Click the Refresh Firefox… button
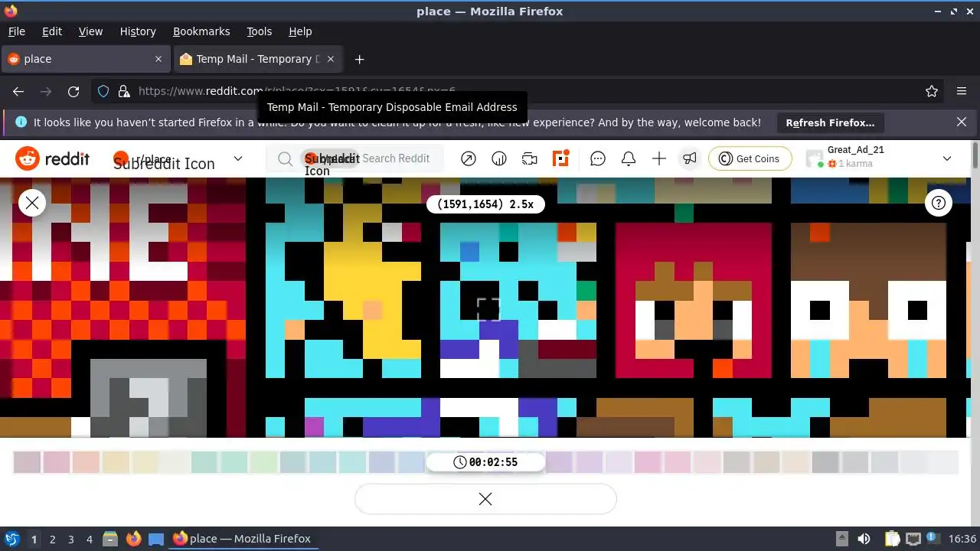 point(830,122)
